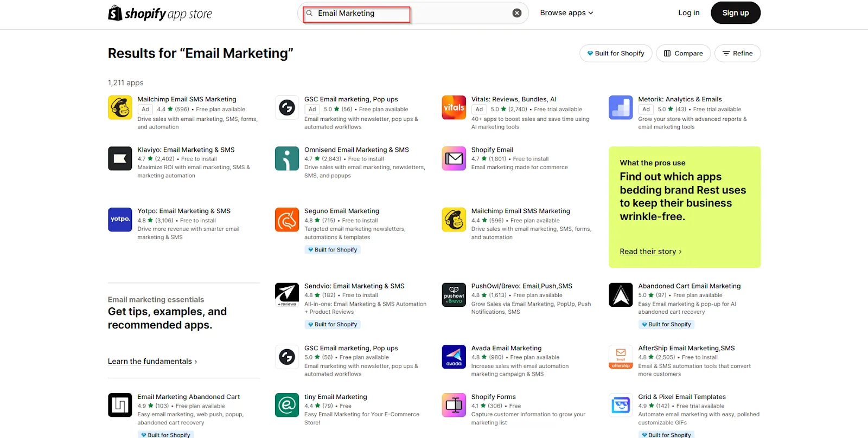Open Vitals: Reviews, Bundles, AI title
This screenshot has width=868, height=438.
[x=514, y=99]
